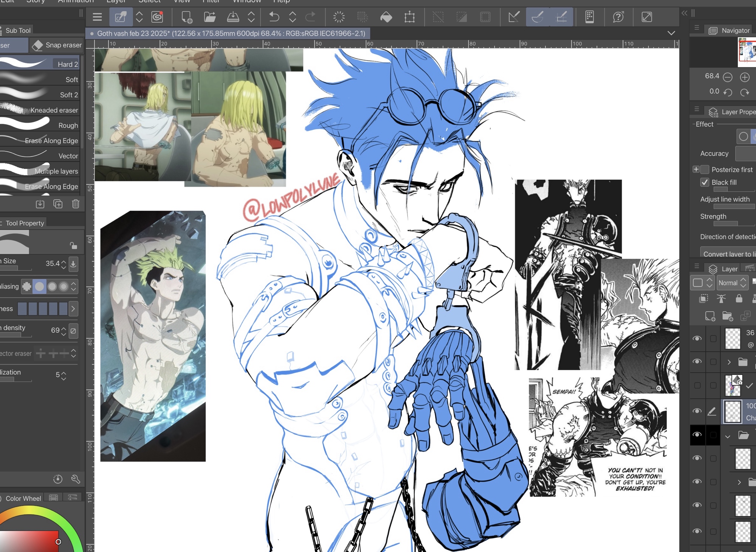
Task: Click the Clip Studio spiral icon
Action: (157, 17)
